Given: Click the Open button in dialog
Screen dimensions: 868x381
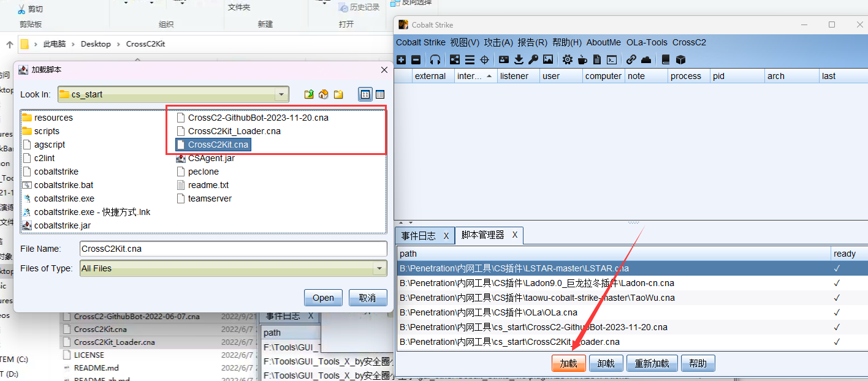Looking at the screenshot, I should [x=323, y=298].
